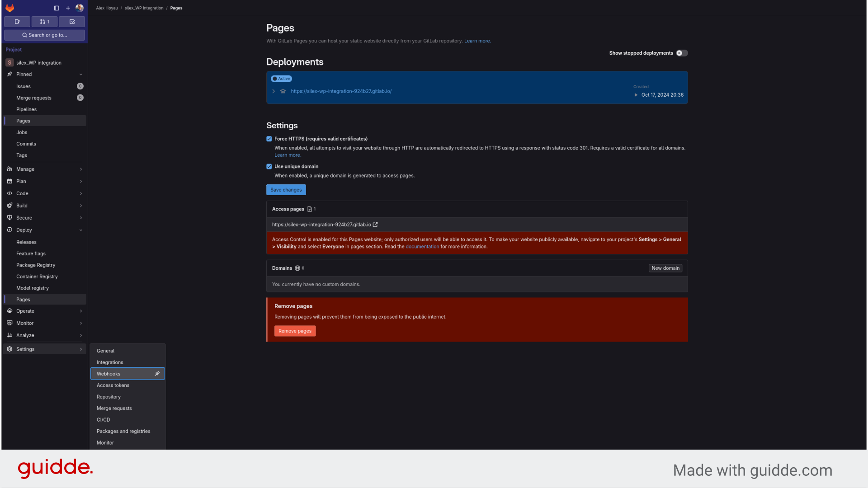Select CI/CD in Settings flyout
The image size is (868, 488).
click(x=127, y=420)
